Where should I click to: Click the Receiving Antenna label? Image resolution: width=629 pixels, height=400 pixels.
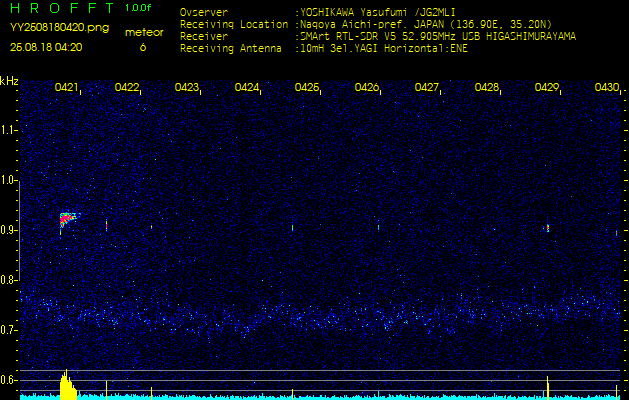pos(231,49)
